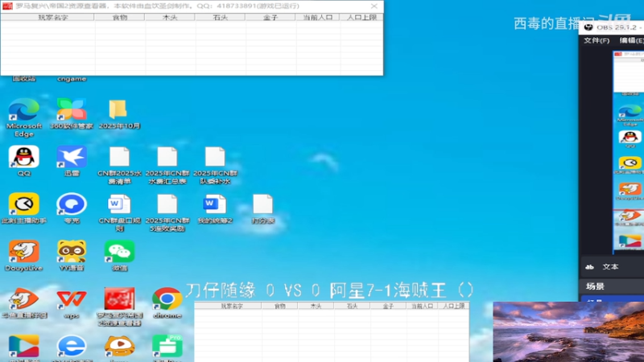The height and width of the screenshot is (362, 644).
Task: Launch the Douyu streaming companion shark icon
Action: (24, 303)
